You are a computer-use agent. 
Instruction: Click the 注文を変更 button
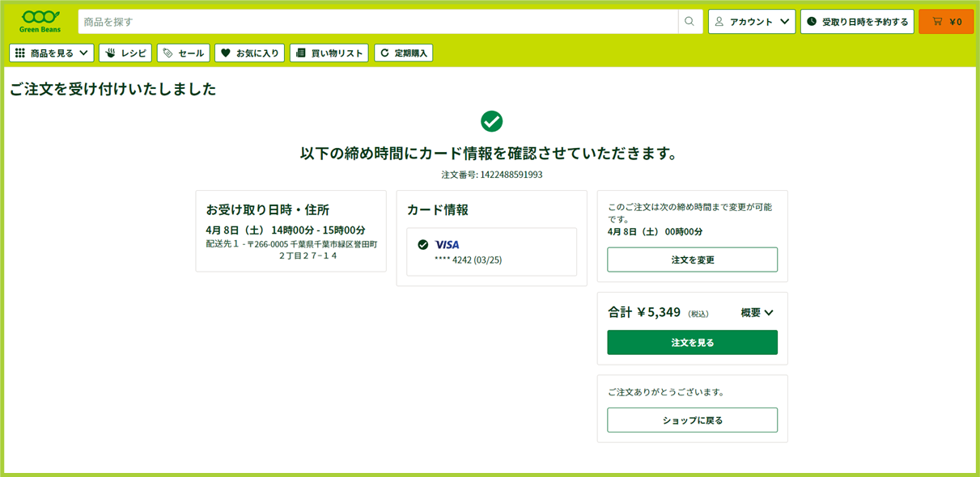pyautogui.click(x=693, y=260)
